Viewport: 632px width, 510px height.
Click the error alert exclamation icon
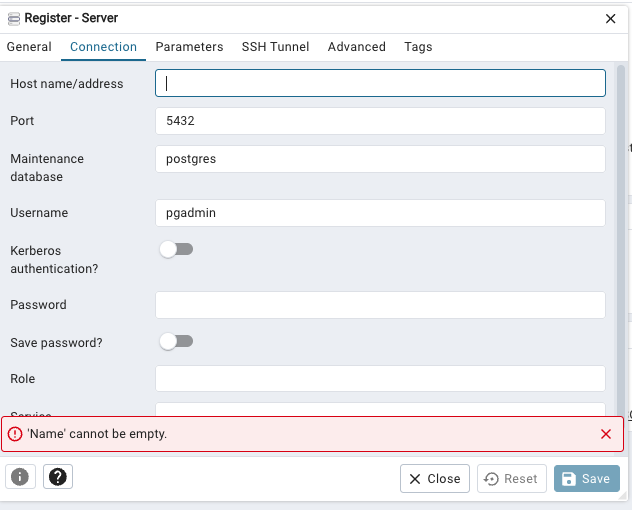[x=15, y=434]
